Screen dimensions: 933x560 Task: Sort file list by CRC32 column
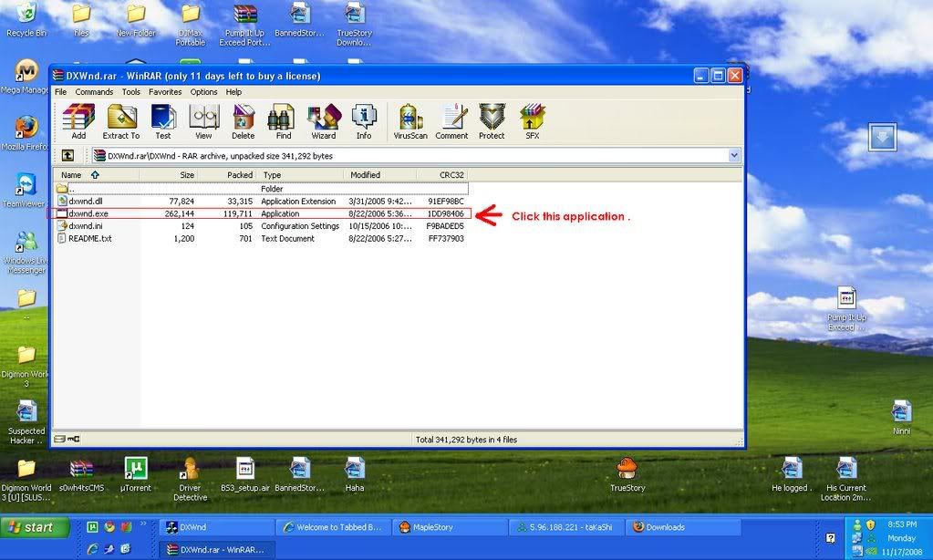point(442,174)
